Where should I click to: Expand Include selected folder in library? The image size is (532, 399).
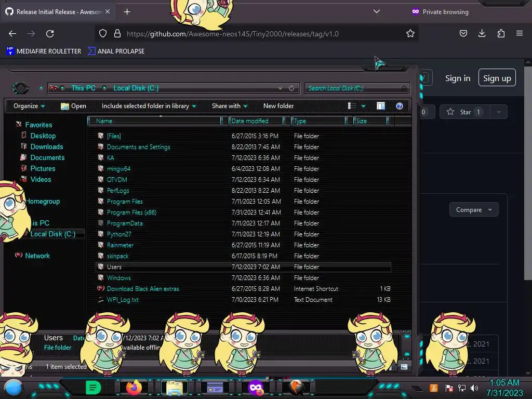[149, 106]
